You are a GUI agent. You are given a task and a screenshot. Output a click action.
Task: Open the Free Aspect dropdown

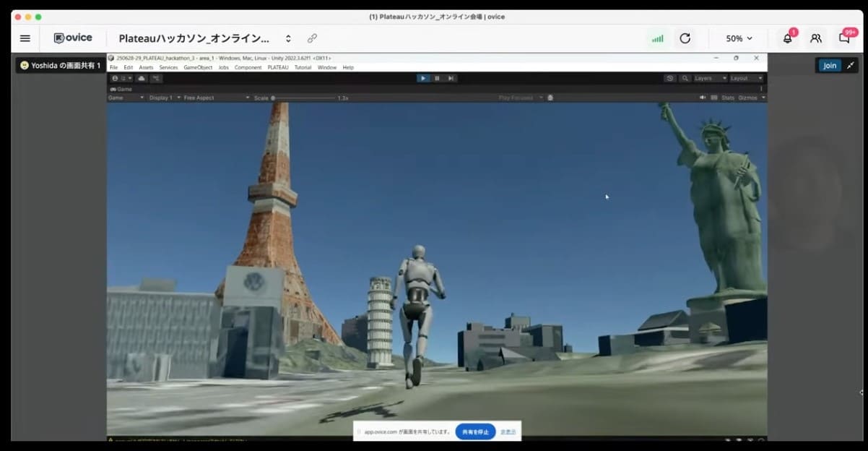(x=216, y=98)
